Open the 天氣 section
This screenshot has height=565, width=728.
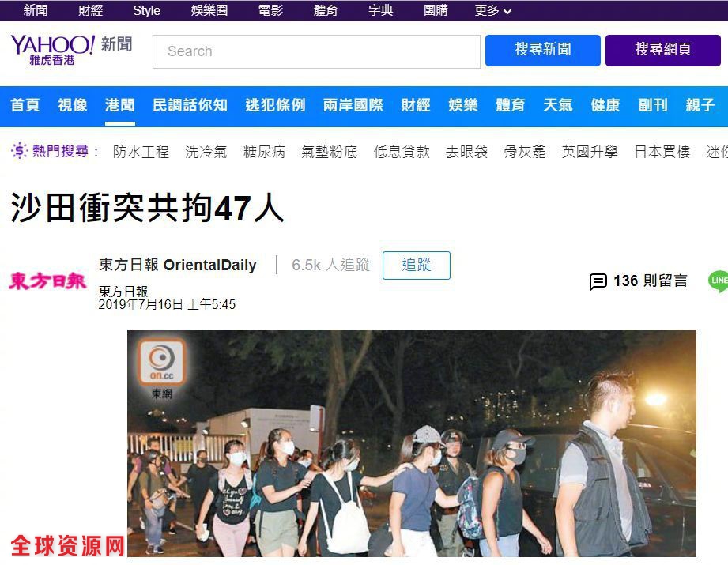(x=557, y=105)
